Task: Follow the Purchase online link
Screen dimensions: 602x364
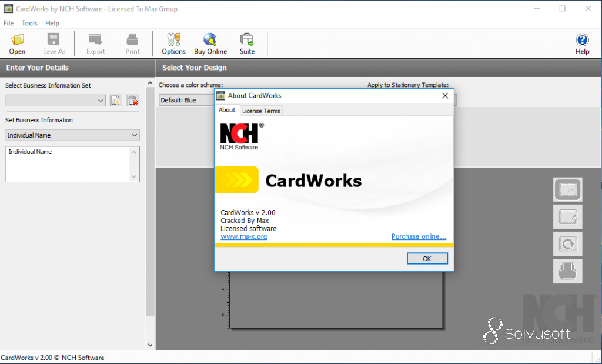Action: pos(419,236)
